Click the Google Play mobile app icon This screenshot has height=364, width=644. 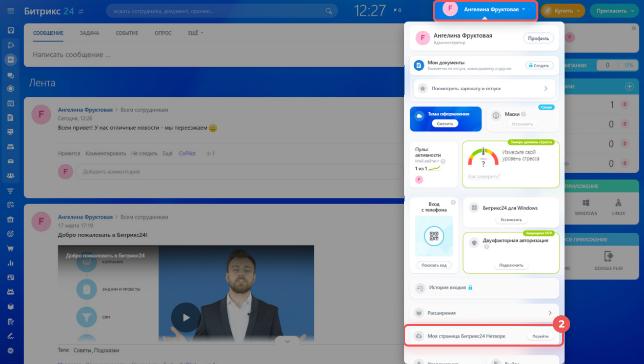(x=609, y=256)
